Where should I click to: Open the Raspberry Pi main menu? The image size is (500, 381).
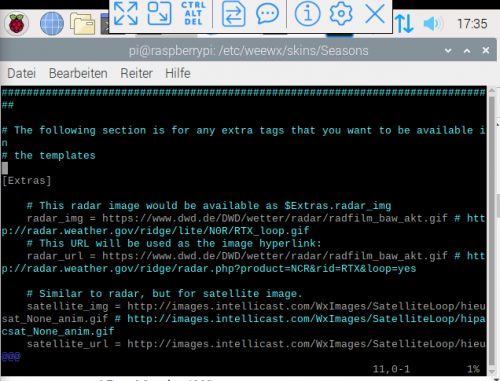coord(16,24)
